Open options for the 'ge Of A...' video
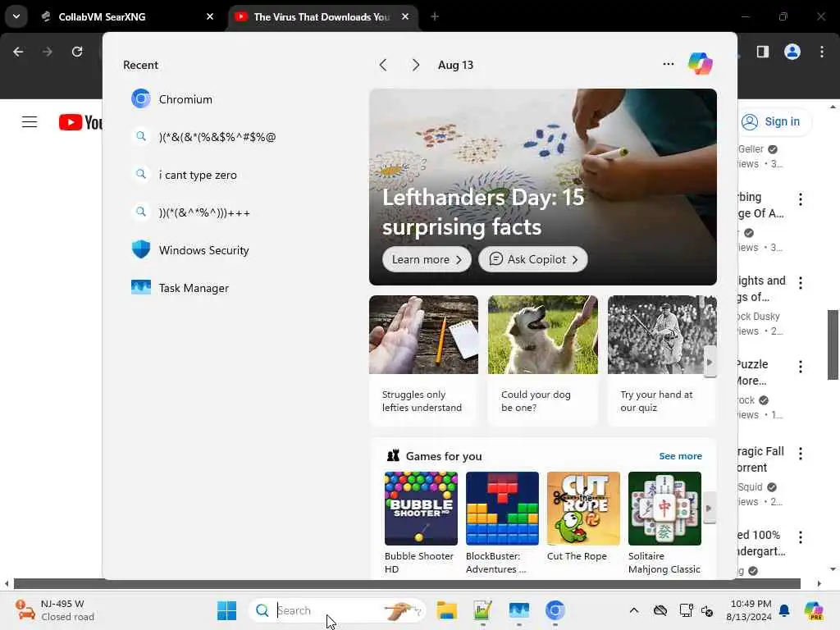 (801, 199)
